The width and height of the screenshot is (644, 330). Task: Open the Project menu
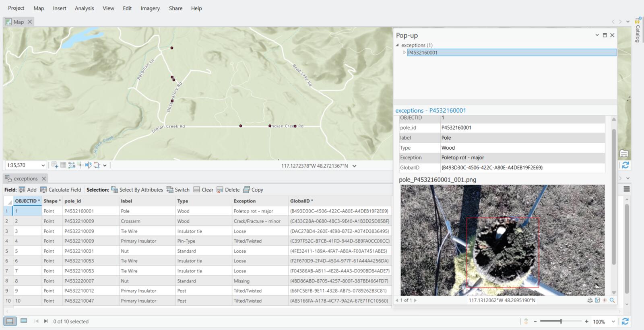tap(16, 8)
